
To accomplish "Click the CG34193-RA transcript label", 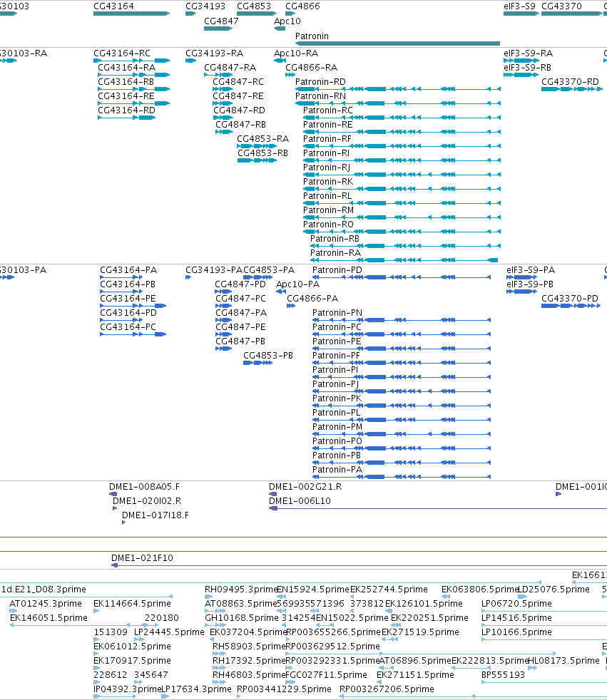I will tap(215, 53).
